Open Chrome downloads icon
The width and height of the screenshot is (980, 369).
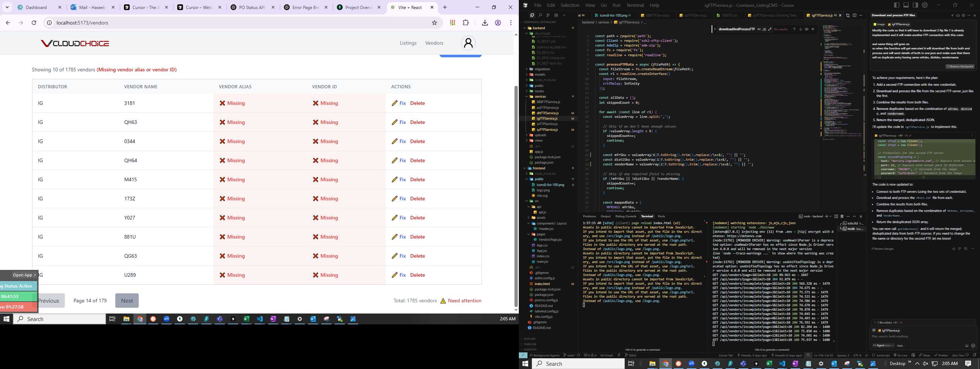(485, 23)
